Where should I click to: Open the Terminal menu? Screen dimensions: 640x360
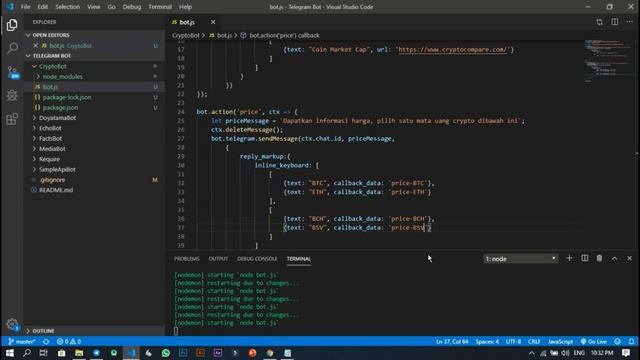pyautogui.click(x=160, y=7)
